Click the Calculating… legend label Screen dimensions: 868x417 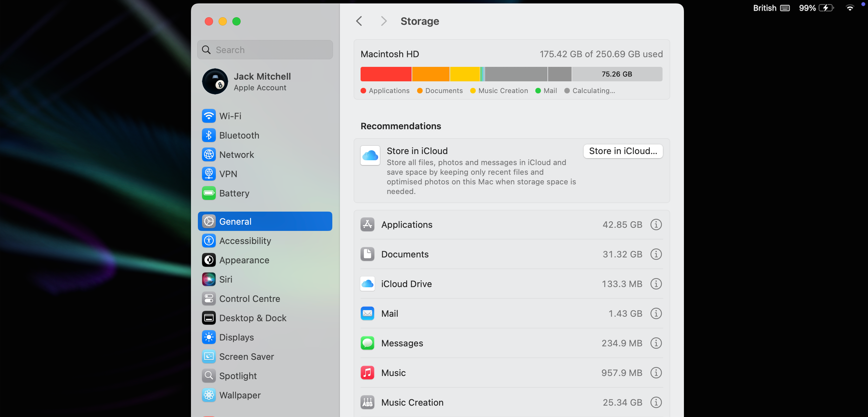594,91
